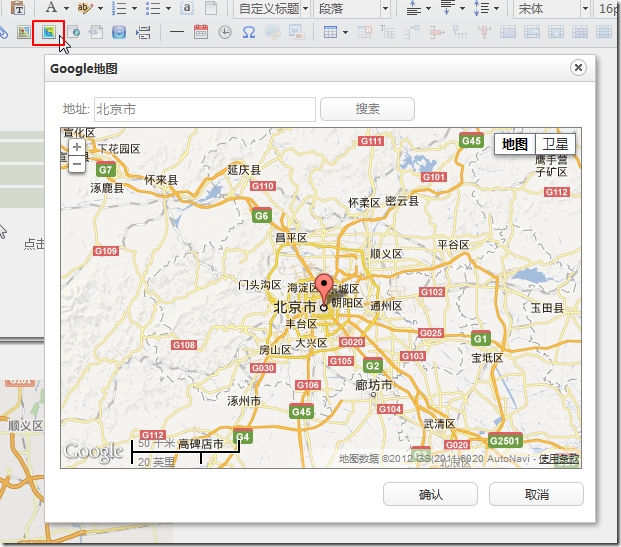621x547 pixels.
Task: Click the merge cells icon
Action: click(x=508, y=32)
